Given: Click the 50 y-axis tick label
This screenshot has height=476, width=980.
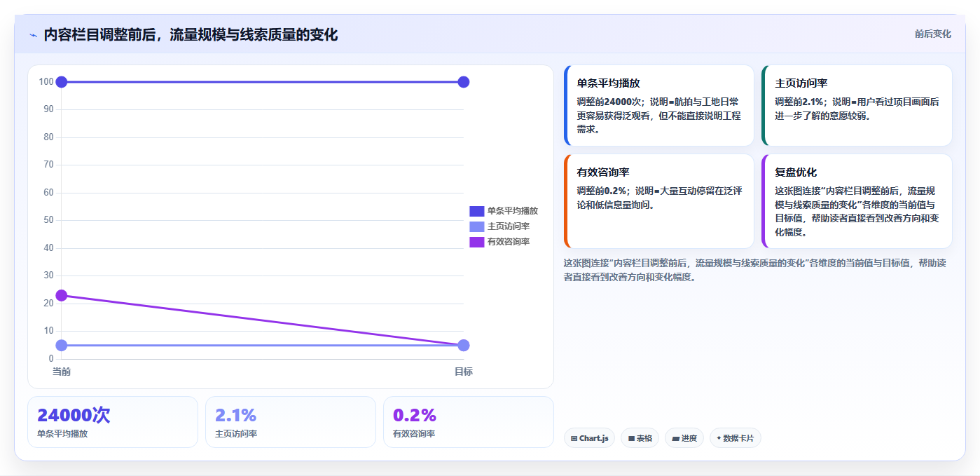Looking at the screenshot, I should (x=48, y=220).
